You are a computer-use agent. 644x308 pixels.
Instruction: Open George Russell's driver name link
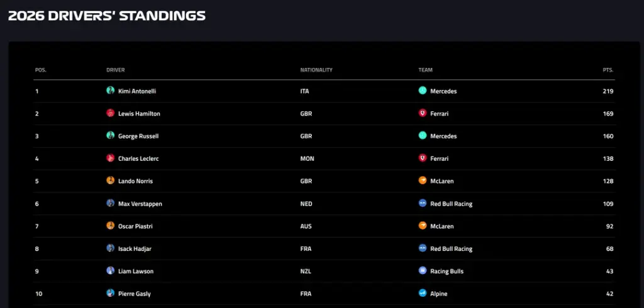point(138,136)
